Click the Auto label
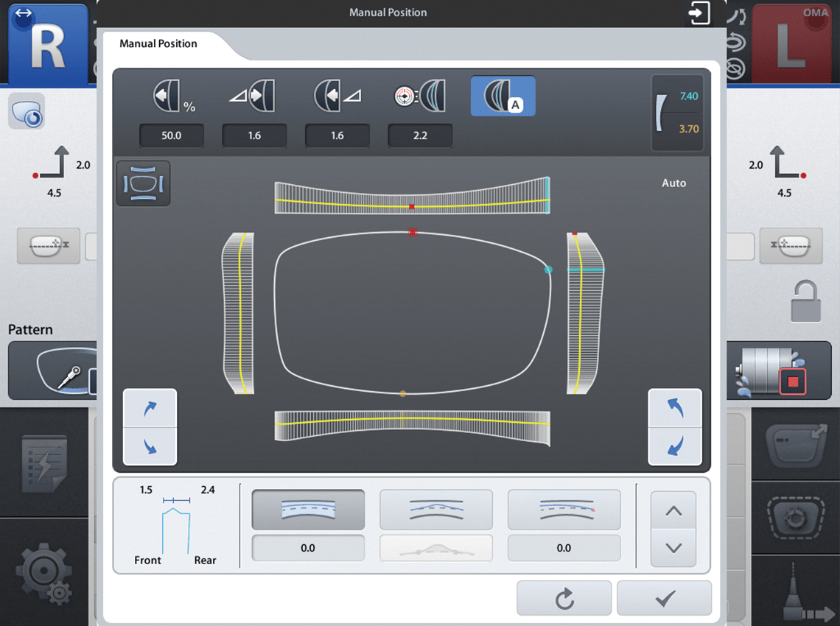Image resolution: width=840 pixels, height=626 pixels. tap(674, 183)
